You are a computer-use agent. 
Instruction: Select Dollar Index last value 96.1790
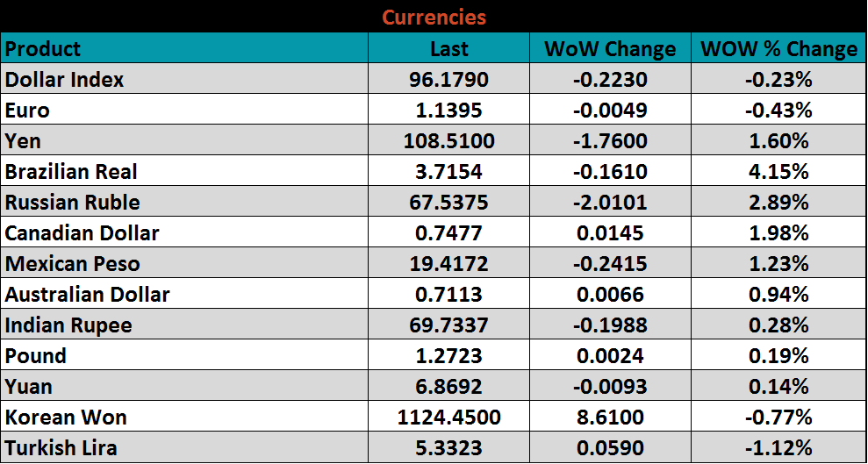(448, 80)
